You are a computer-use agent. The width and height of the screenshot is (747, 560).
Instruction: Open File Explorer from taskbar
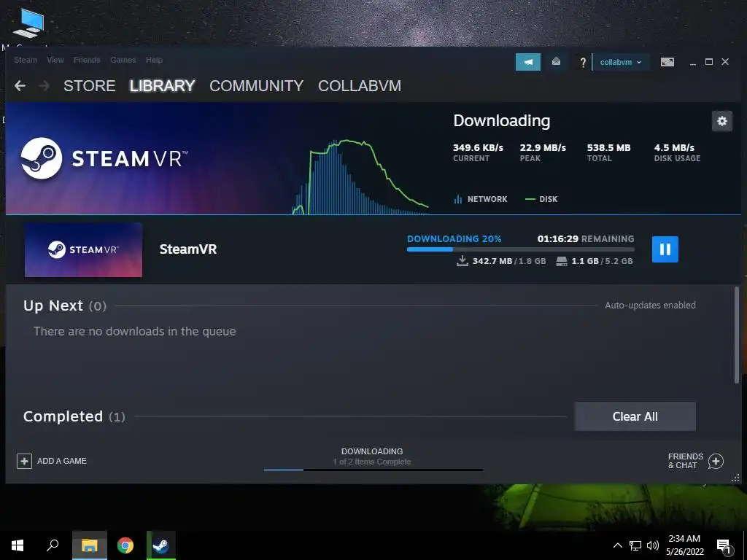[x=89, y=545]
